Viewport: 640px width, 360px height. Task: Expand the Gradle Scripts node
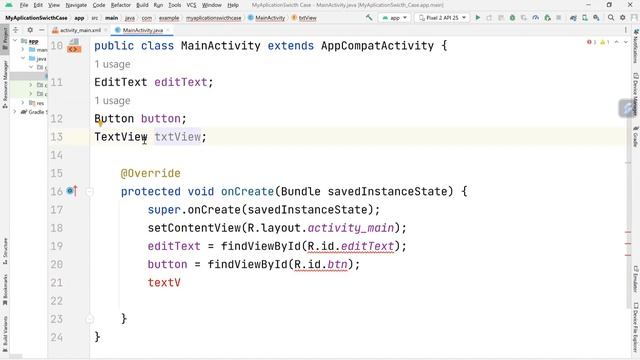[15, 111]
